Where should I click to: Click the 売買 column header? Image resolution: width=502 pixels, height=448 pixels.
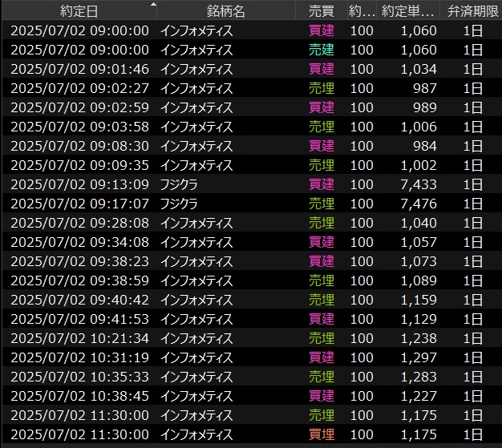[x=321, y=11]
